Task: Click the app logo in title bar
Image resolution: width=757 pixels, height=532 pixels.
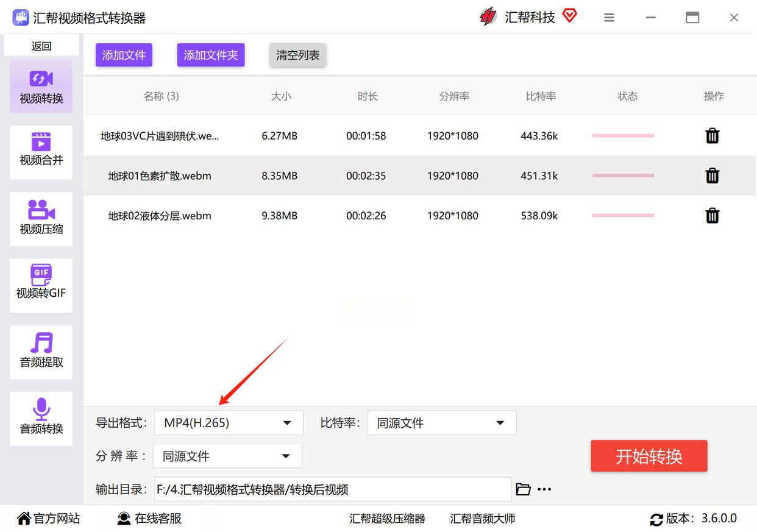Action: point(21,18)
